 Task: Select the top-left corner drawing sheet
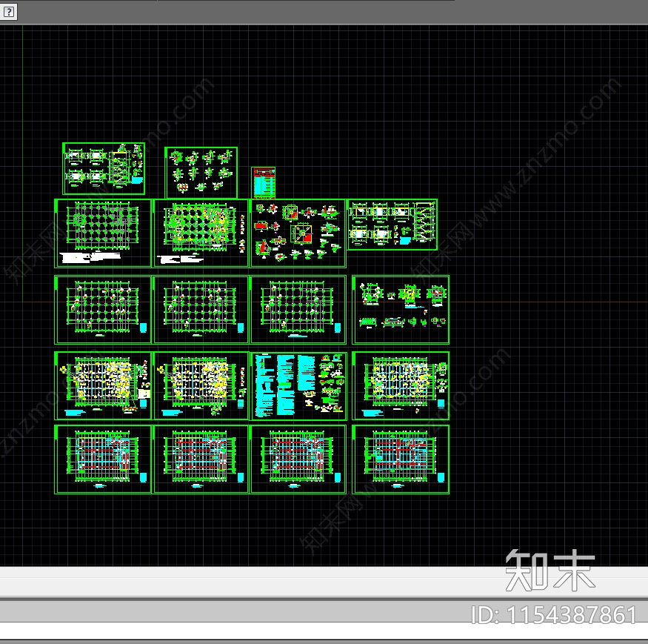104,168
